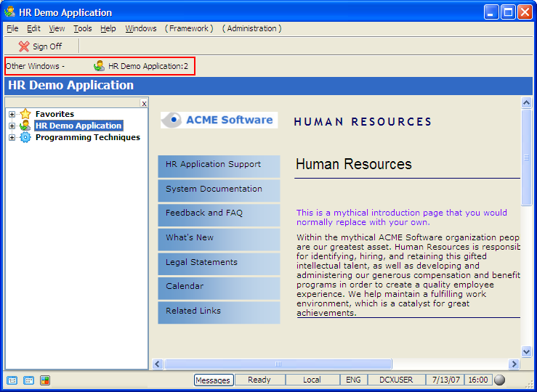Image resolution: width=537 pixels, height=392 pixels.
Task: Open the Help menu
Action: click(x=108, y=28)
